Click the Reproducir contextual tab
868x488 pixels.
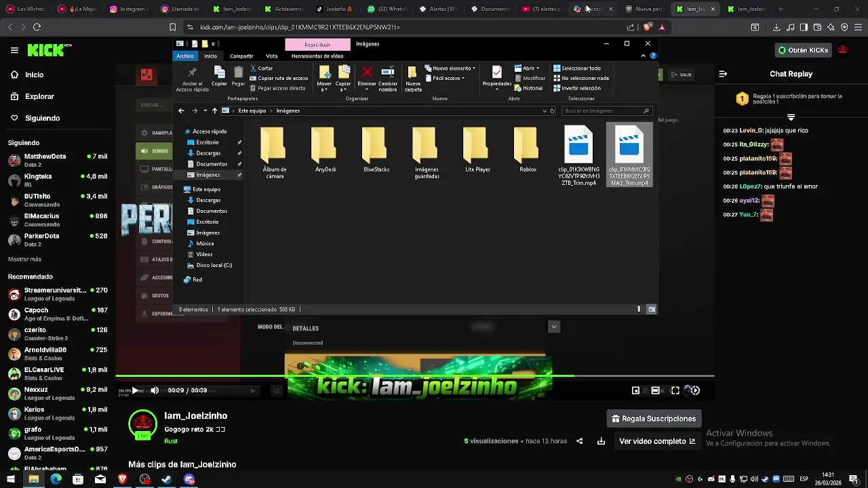[317, 44]
